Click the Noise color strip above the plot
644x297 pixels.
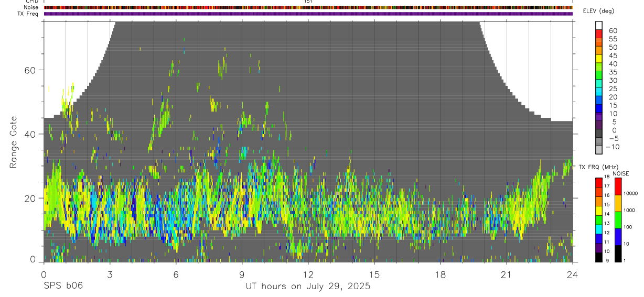point(308,7)
